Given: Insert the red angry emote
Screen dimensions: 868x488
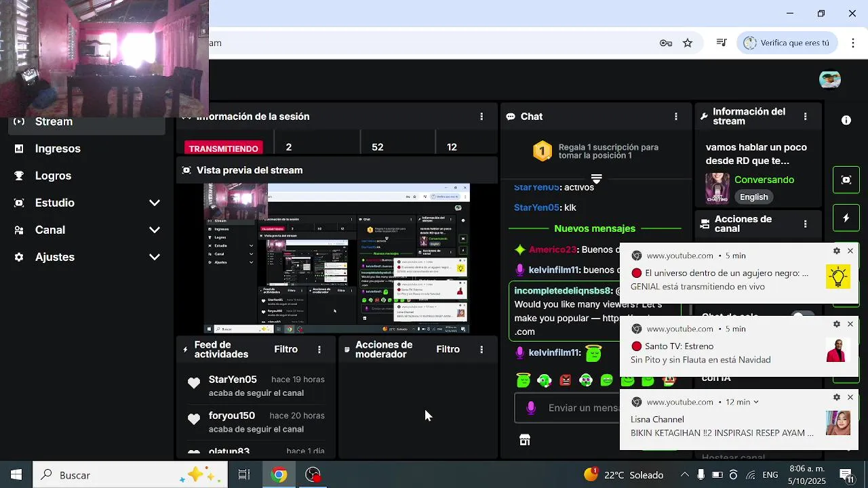Looking at the screenshot, I should click(x=565, y=380).
